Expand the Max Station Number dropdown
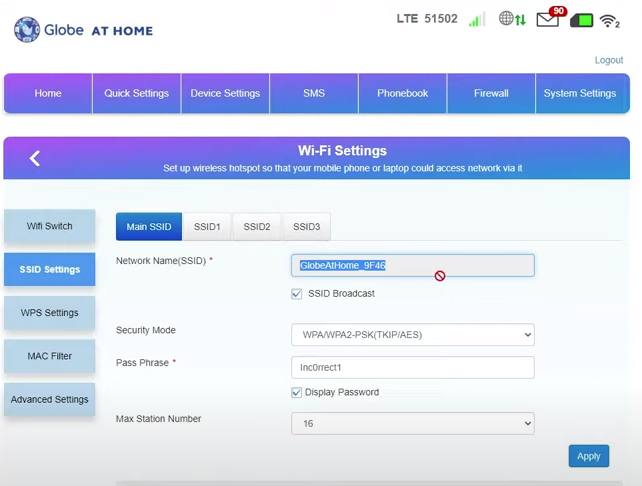The height and width of the screenshot is (486, 642). tap(412, 424)
